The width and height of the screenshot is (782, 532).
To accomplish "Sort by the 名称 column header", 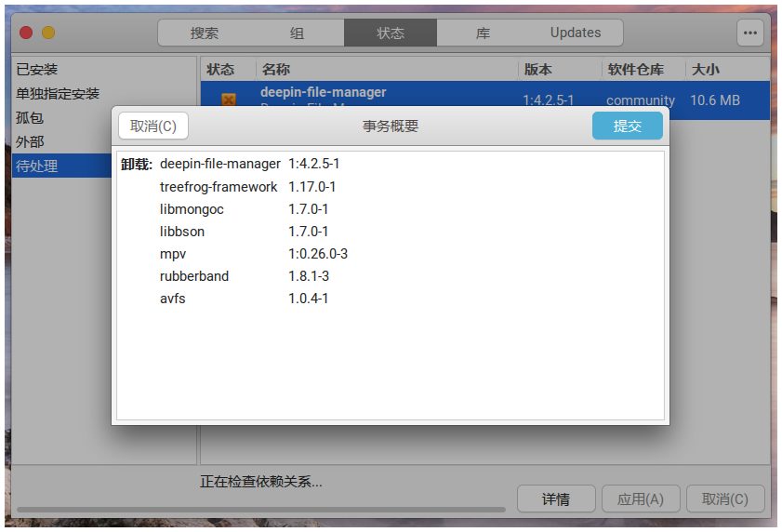I will pyautogui.click(x=387, y=70).
